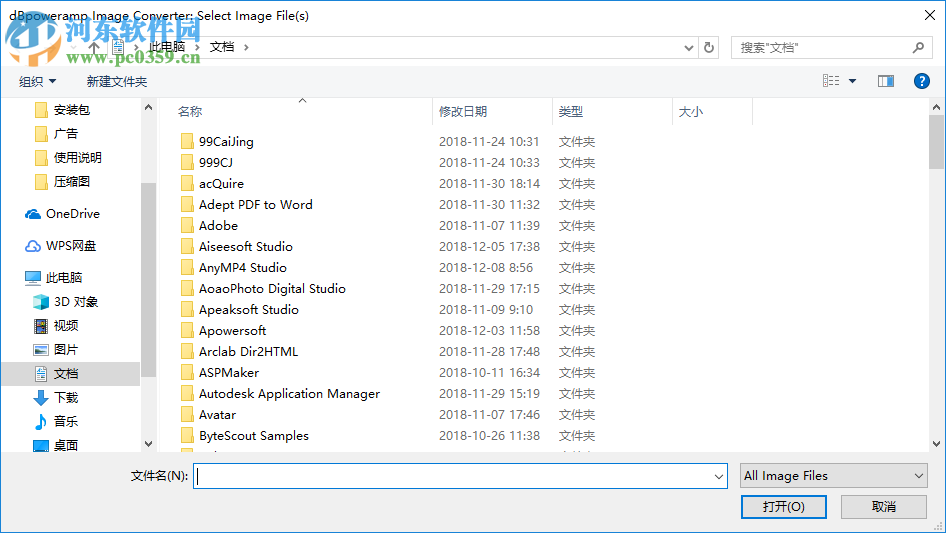The height and width of the screenshot is (533, 946).
Task: Select the AoaoPhoto Digital Studio folder name
Action: tap(272, 289)
